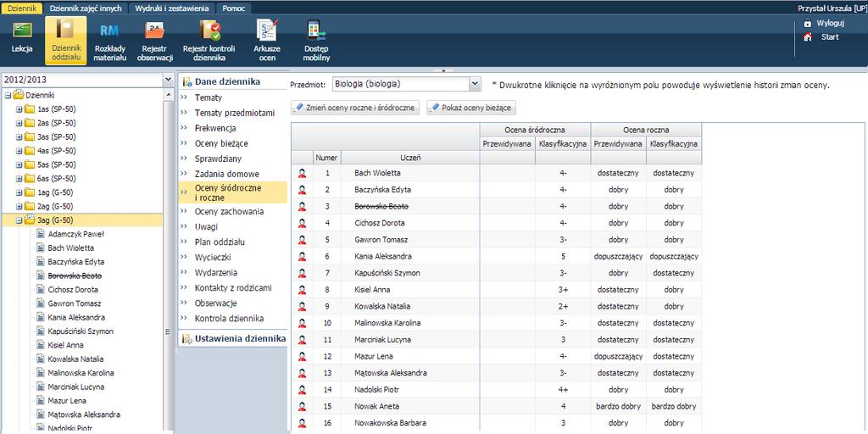This screenshot has width=868, height=434.
Task: Click the Wyloguj padlock icon
Action: 808,23
